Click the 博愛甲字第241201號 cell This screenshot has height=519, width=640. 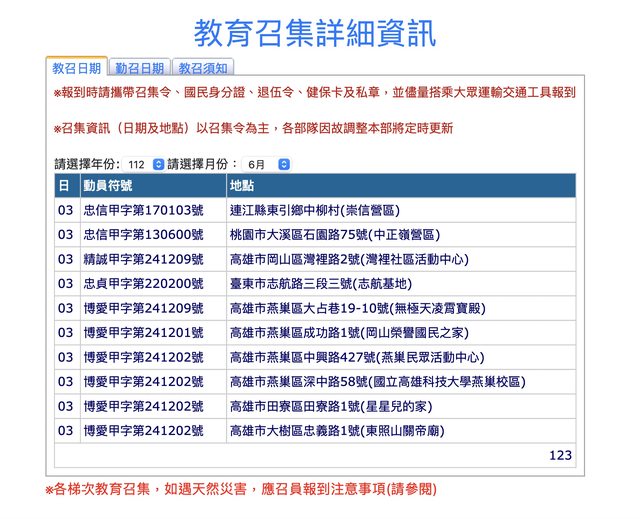(x=142, y=333)
